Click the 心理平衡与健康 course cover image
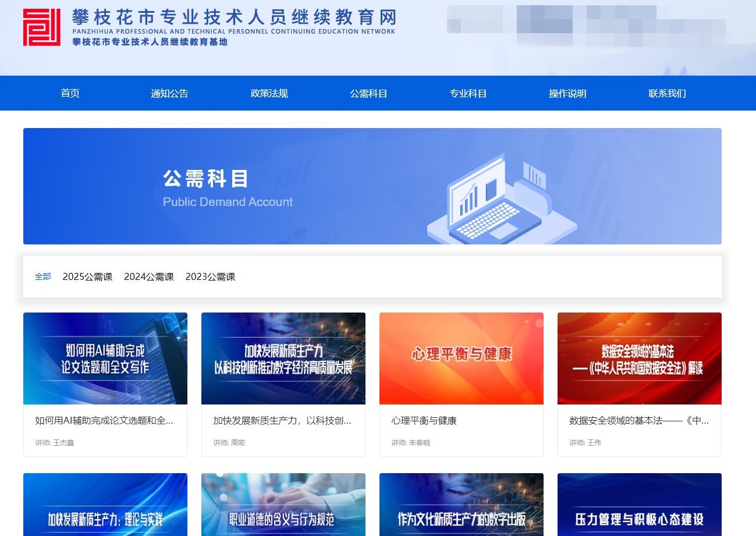Screen dimensions: 756x536 pos(461,358)
